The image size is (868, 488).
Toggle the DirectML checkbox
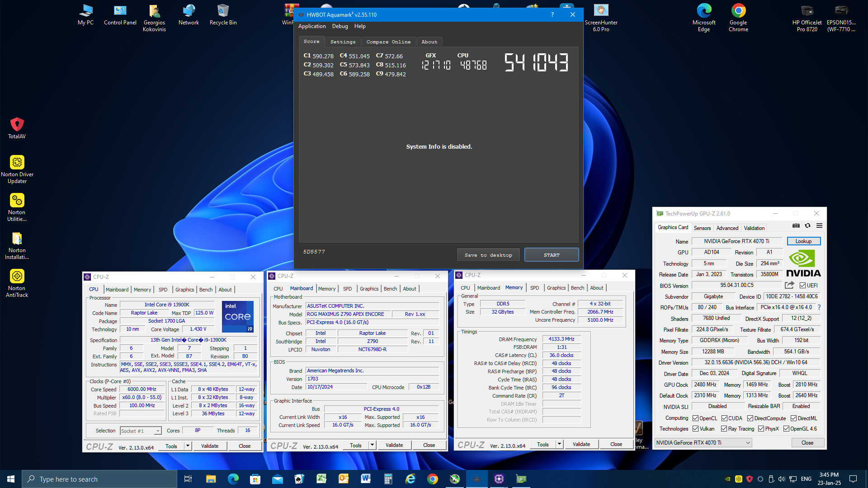[793, 418]
